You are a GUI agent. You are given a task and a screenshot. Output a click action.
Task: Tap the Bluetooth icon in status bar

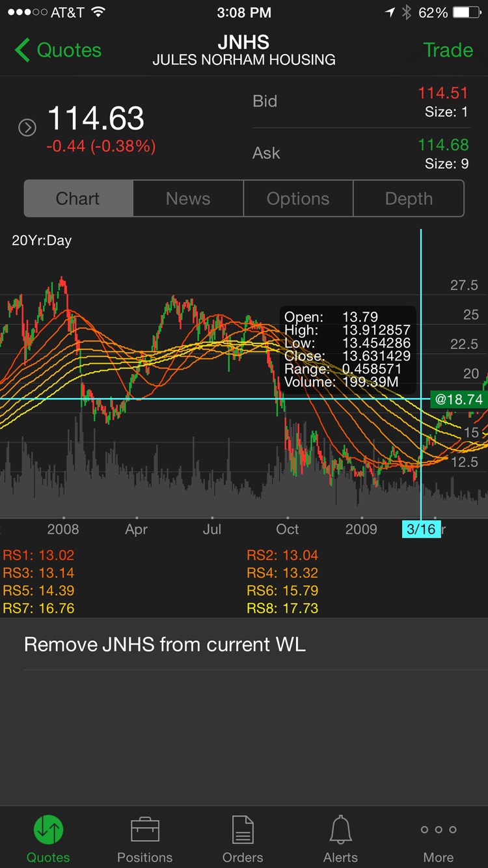(x=407, y=12)
